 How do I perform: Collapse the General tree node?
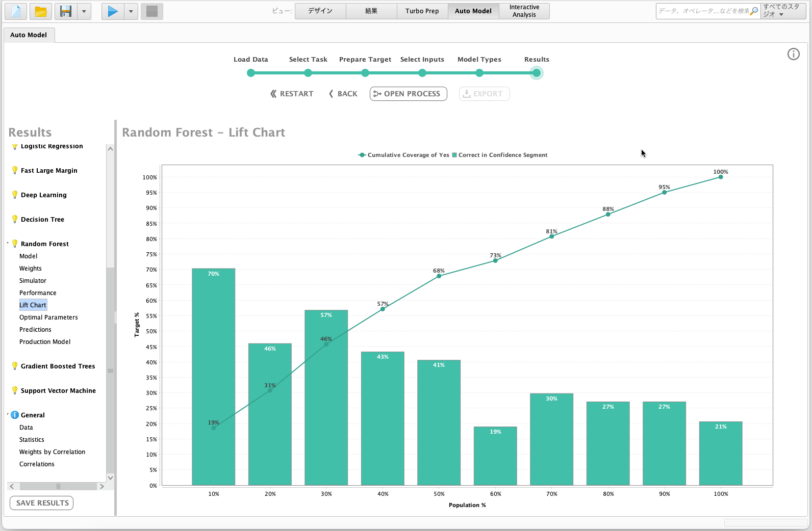click(8, 414)
